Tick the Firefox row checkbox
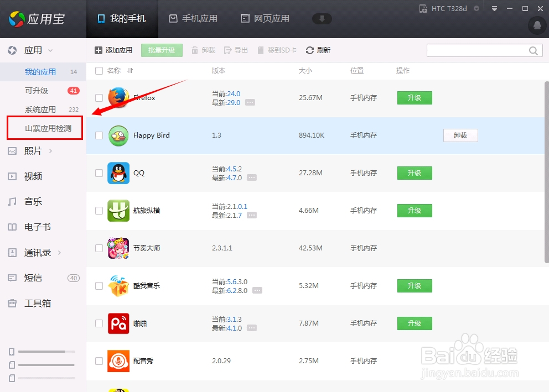549x392 pixels. [99, 98]
